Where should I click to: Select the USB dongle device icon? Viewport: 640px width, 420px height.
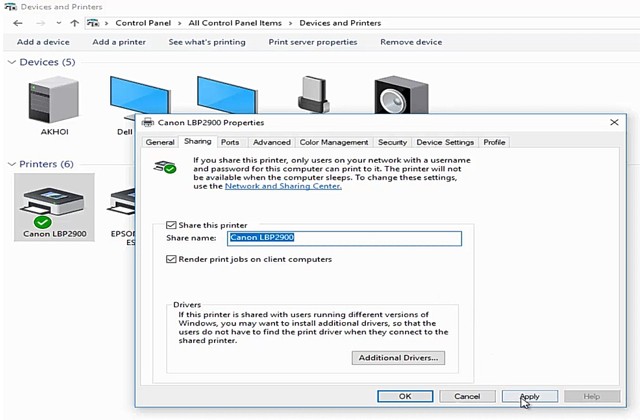(x=313, y=94)
